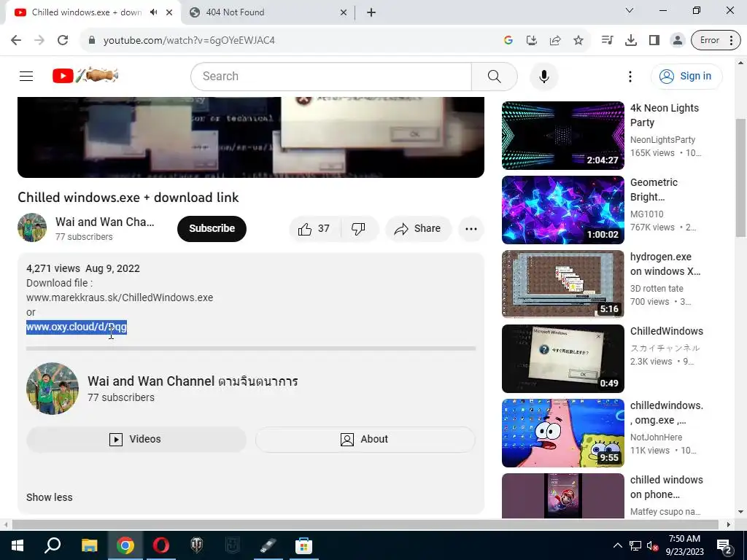747x560 pixels.
Task: Go forward with the browser forward arrow
Action: pos(39,40)
